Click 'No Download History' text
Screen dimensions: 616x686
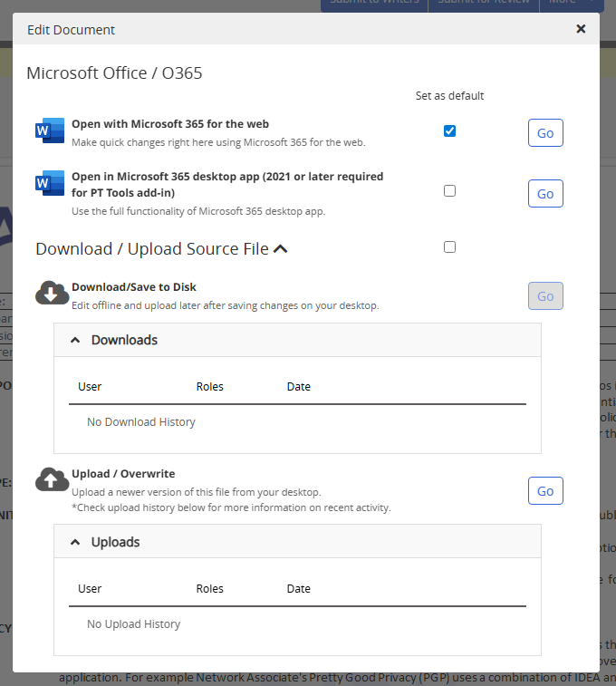[x=140, y=421]
